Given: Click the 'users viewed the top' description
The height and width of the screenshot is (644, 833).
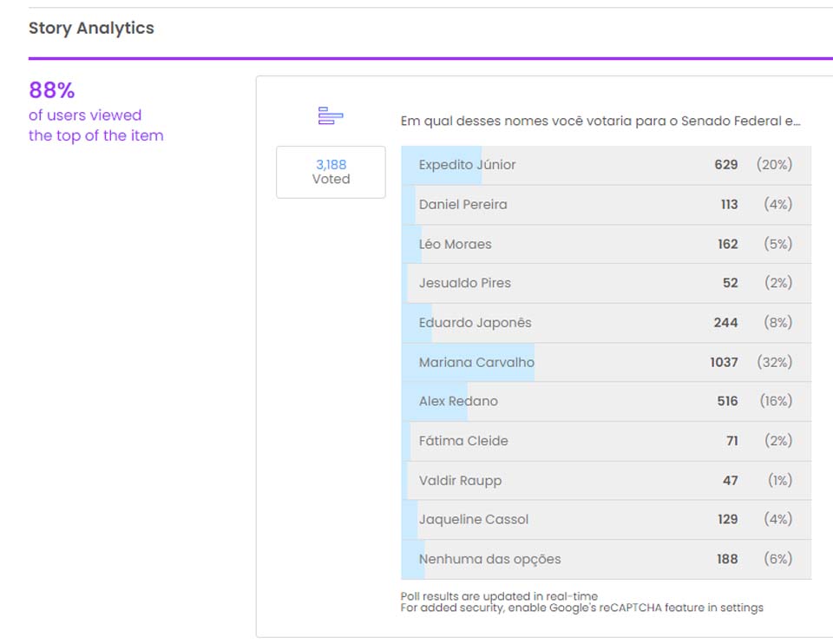Looking at the screenshot, I should [95, 125].
